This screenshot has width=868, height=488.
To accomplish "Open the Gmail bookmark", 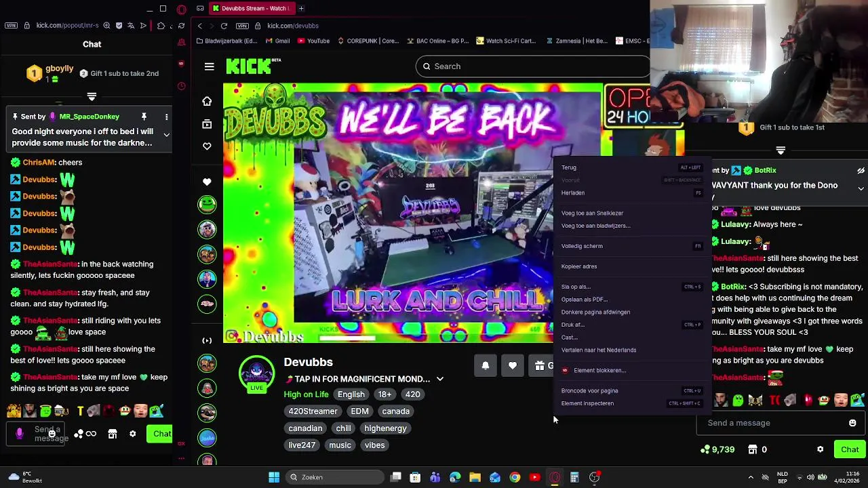I will 277,41.
